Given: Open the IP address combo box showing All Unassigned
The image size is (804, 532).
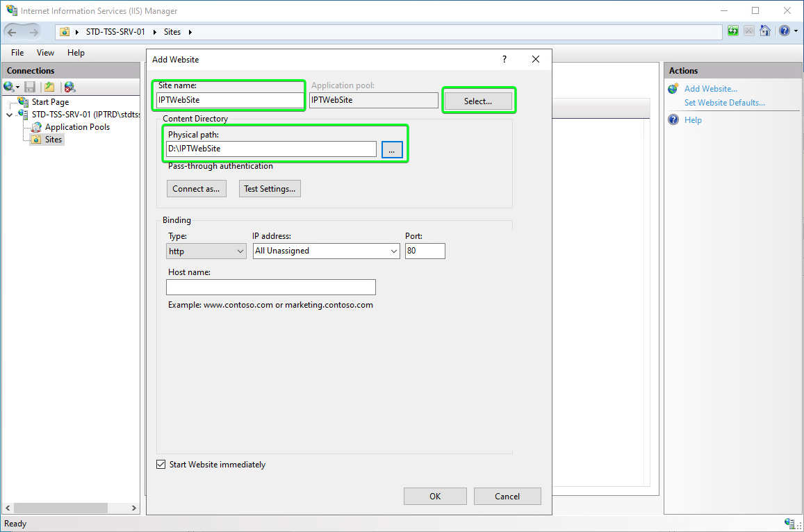Looking at the screenshot, I should [x=326, y=251].
